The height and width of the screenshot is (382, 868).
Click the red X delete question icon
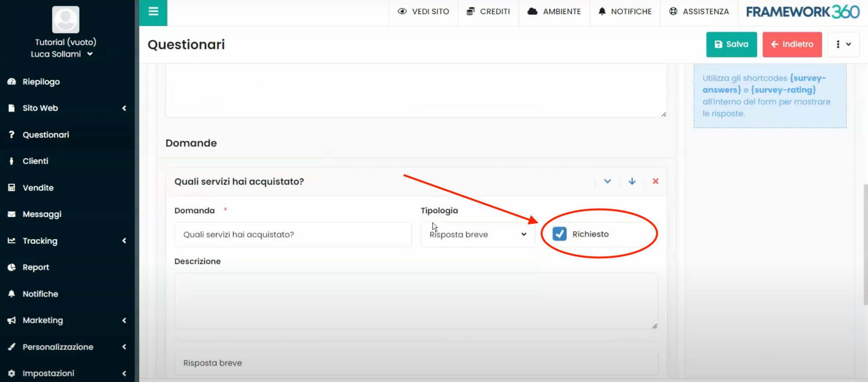pyautogui.click(x=655, y=181)
